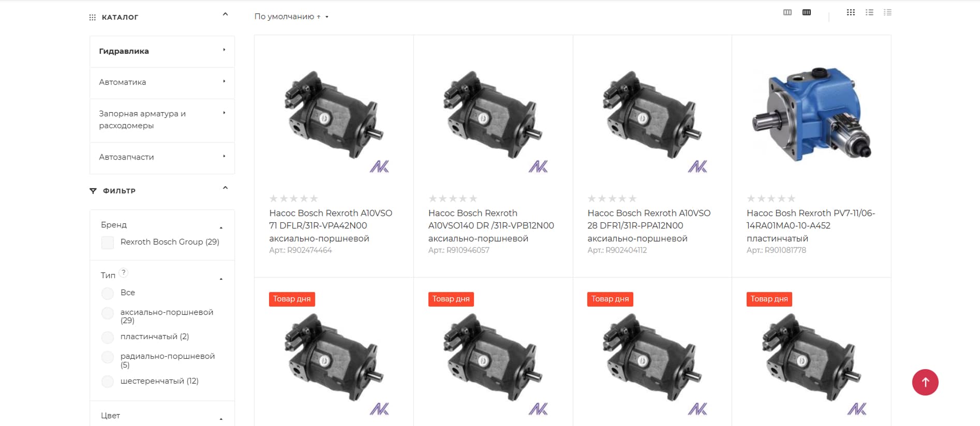Click the red scroll-to-top arrow button

(x=925, y=383)
